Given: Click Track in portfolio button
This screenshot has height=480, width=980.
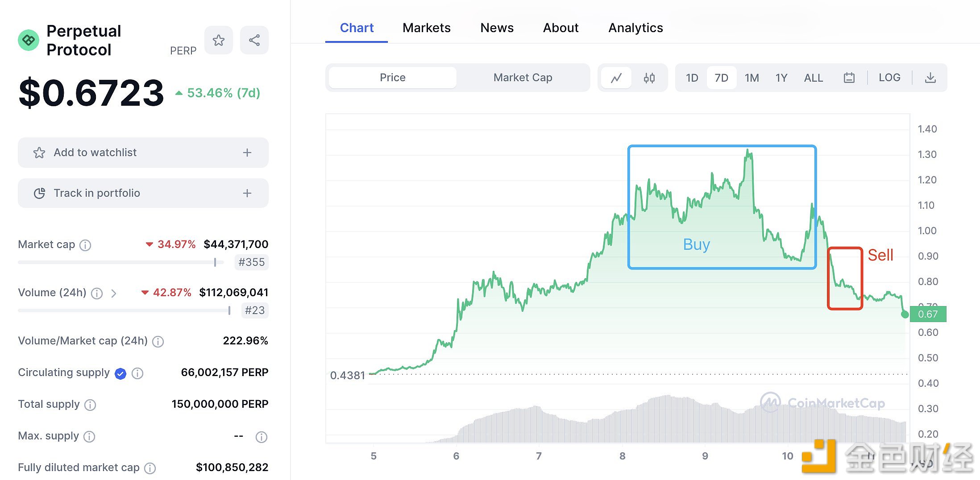Looking at the screenshot, I should click(x=143, y=193).
